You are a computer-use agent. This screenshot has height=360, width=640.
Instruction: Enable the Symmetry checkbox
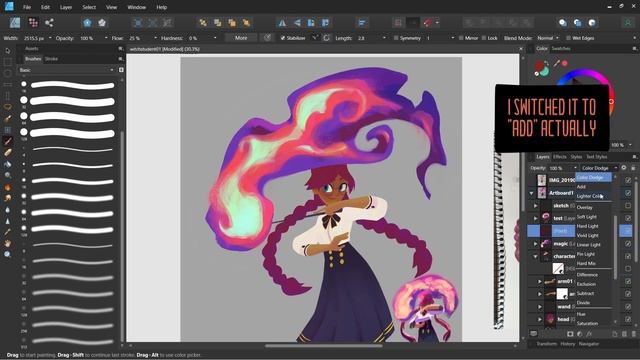point(396,38)
